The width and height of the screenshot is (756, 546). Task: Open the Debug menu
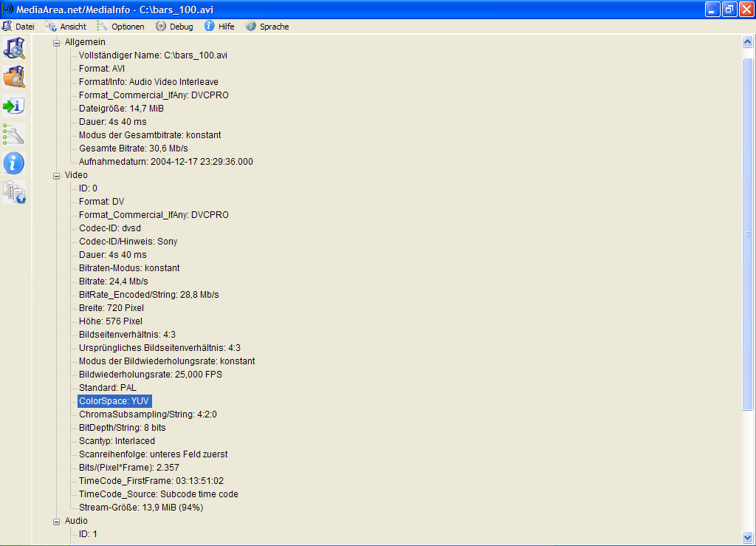point(182,27)
